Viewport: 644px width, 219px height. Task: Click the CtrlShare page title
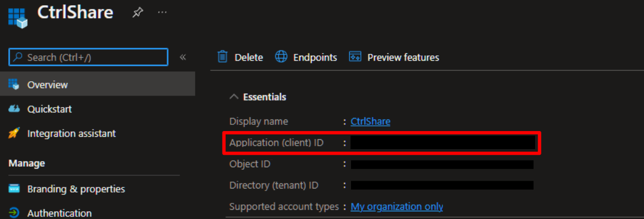pos(75,12)
